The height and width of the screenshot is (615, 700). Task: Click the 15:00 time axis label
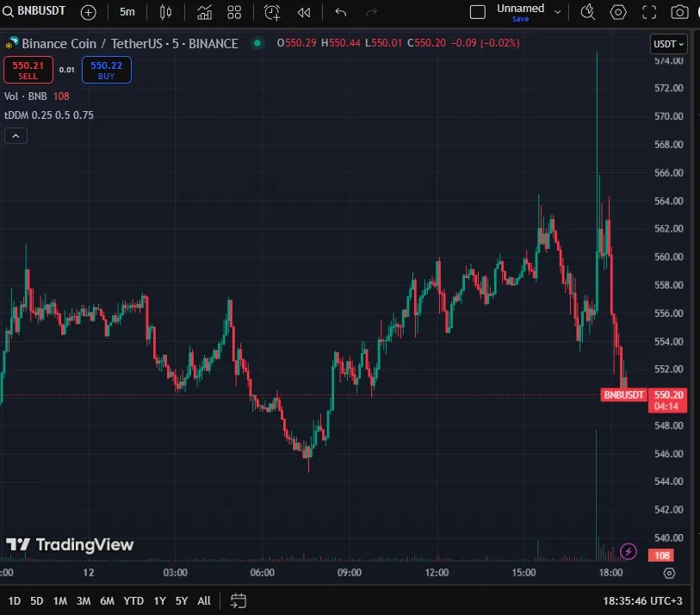523,573
